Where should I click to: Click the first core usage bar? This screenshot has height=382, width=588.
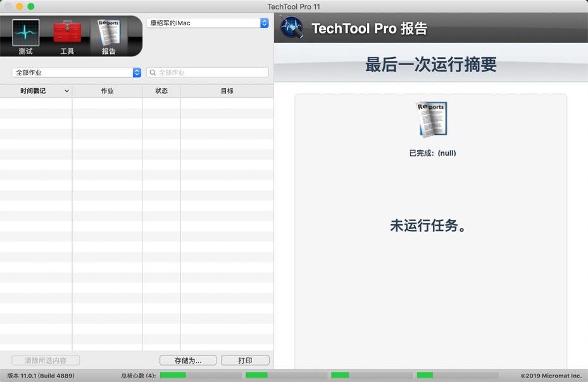pos(201,375)
